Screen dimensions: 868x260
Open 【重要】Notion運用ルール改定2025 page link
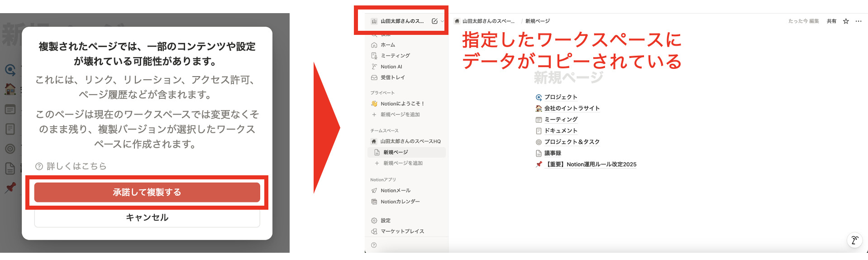tap(586, 164)
